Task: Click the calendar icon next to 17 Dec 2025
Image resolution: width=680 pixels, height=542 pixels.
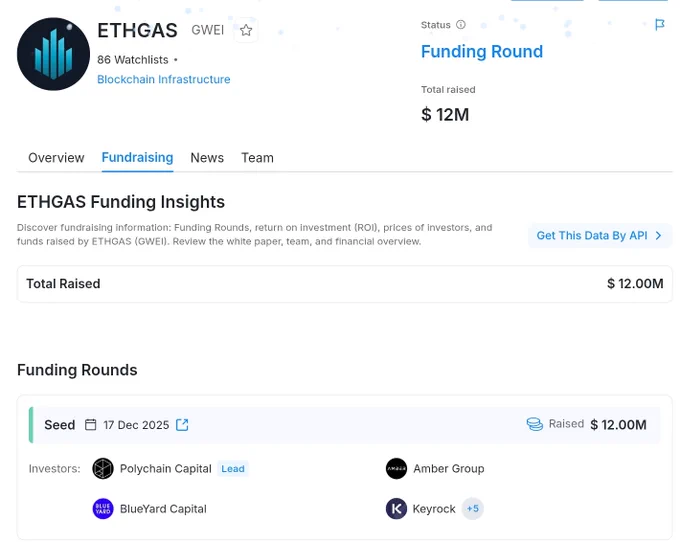Action: [90, 424]
